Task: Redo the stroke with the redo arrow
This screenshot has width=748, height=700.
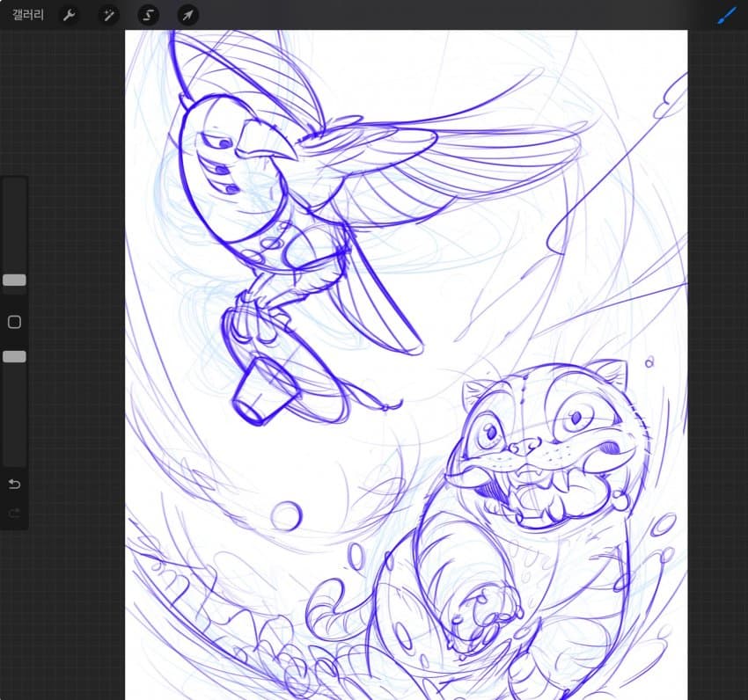Action: coord(14,513)
